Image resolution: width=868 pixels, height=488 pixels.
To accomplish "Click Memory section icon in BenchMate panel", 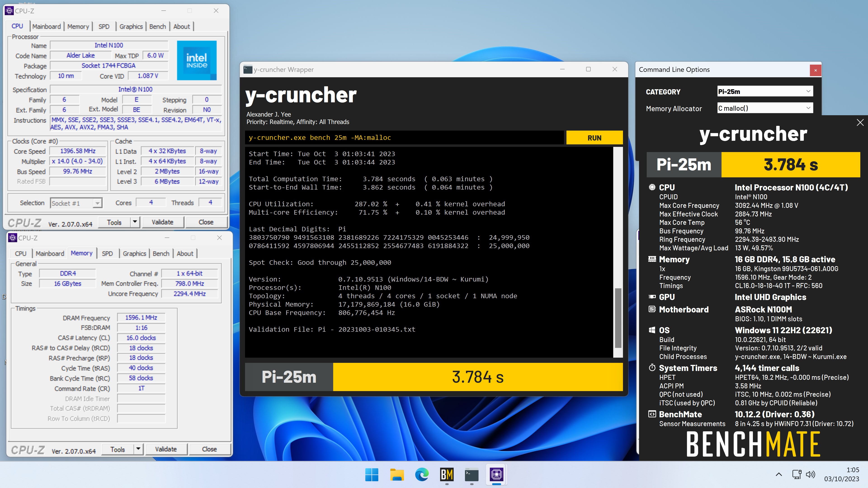I will [652, 259].
